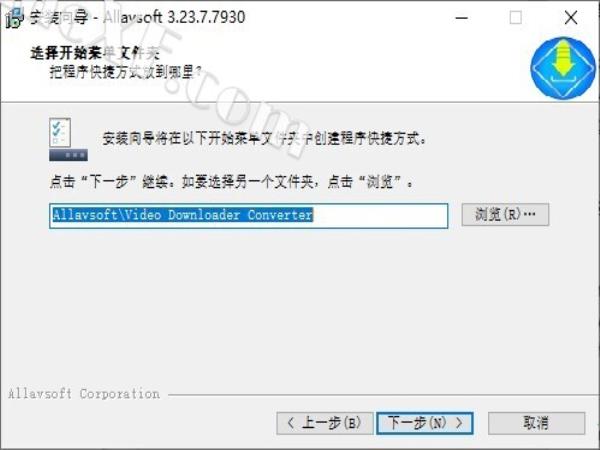Click the disabled maximize window icon
The width and height of the screenshot is (600, 450).
[515, 18]
